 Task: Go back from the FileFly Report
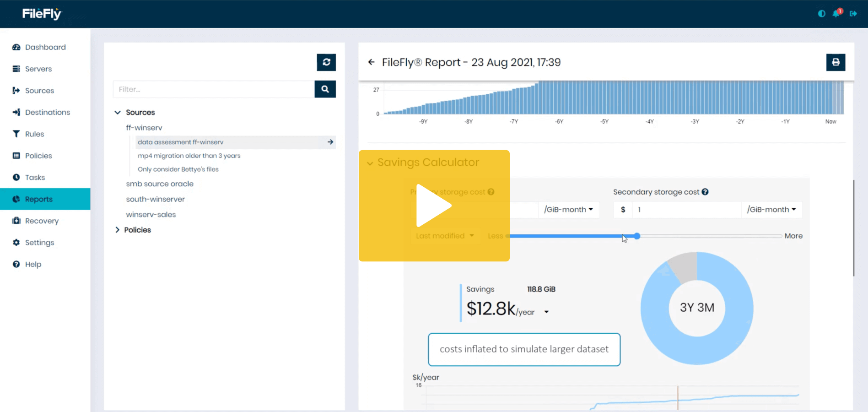pyautogui.click(x=372, y=62)
